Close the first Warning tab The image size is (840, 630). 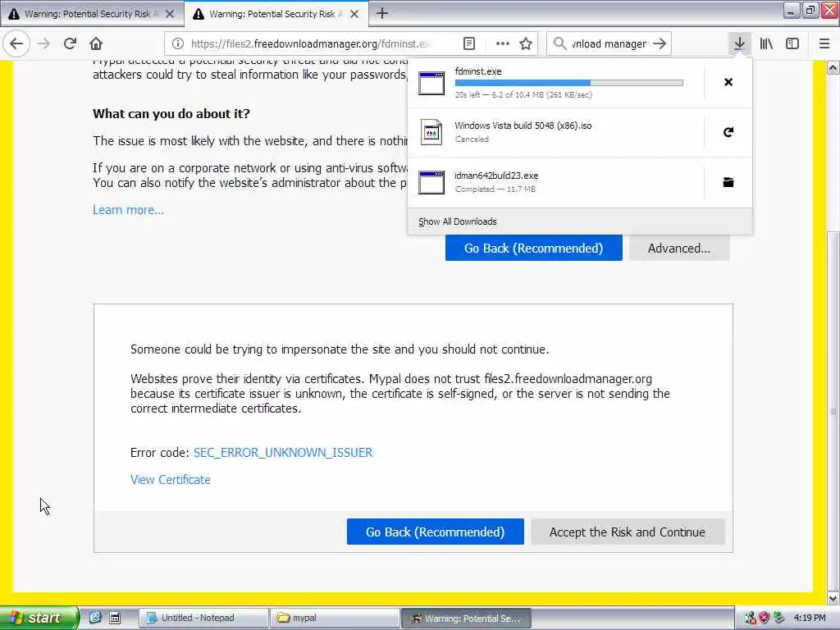[x=170, y=14]
